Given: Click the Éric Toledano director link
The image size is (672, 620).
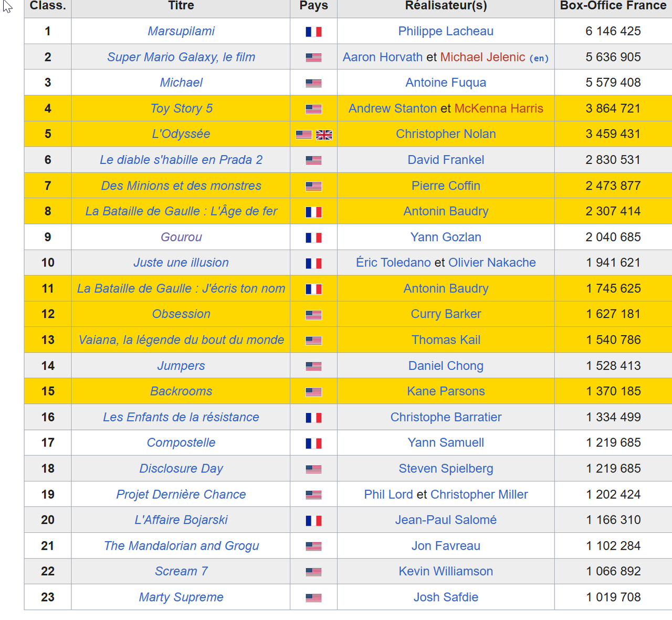Looking at the screenshot, I should (393, 263).
